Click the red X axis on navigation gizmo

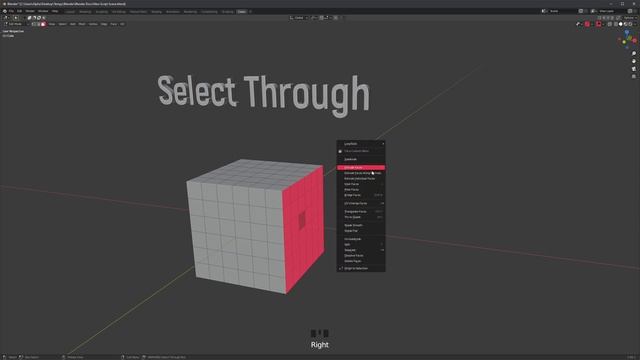[634, 40]
